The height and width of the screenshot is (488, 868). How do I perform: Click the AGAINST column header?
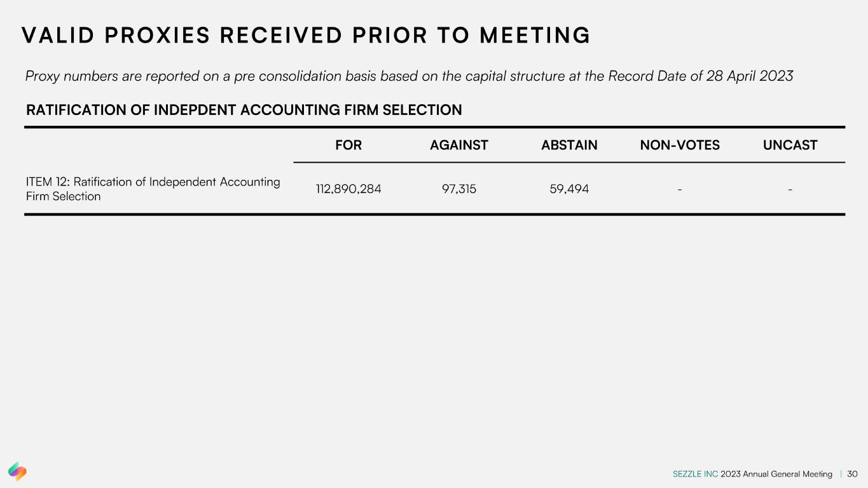click(x=458, y=146)
